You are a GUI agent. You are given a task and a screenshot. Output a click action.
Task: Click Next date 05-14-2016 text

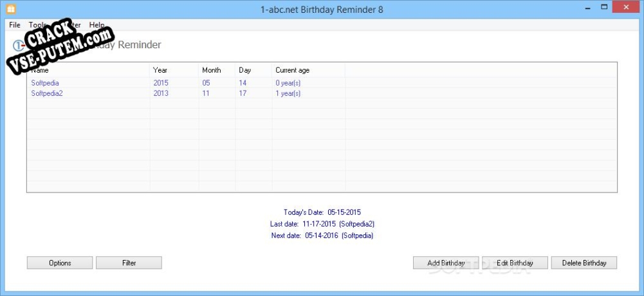pos(322,236)
